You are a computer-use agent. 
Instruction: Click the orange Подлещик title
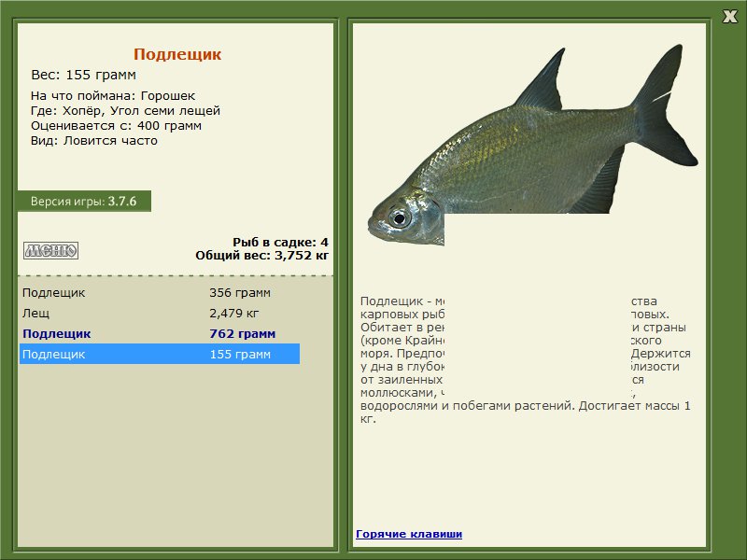click(177, 54)
